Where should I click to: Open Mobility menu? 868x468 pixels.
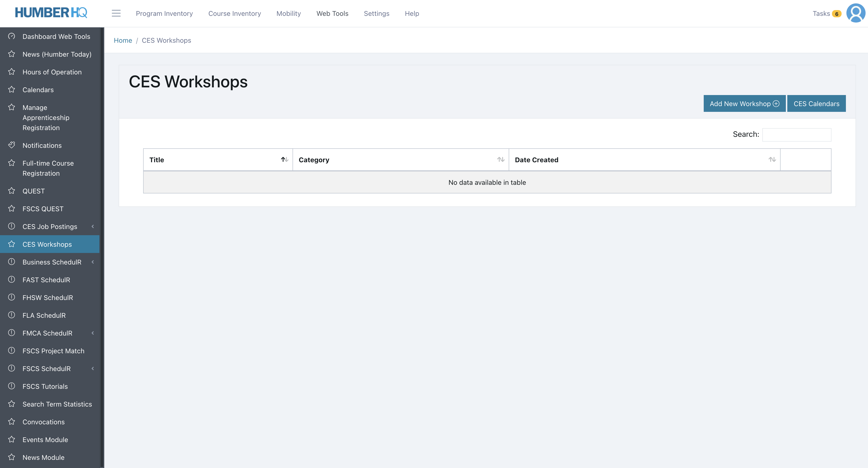288,13
